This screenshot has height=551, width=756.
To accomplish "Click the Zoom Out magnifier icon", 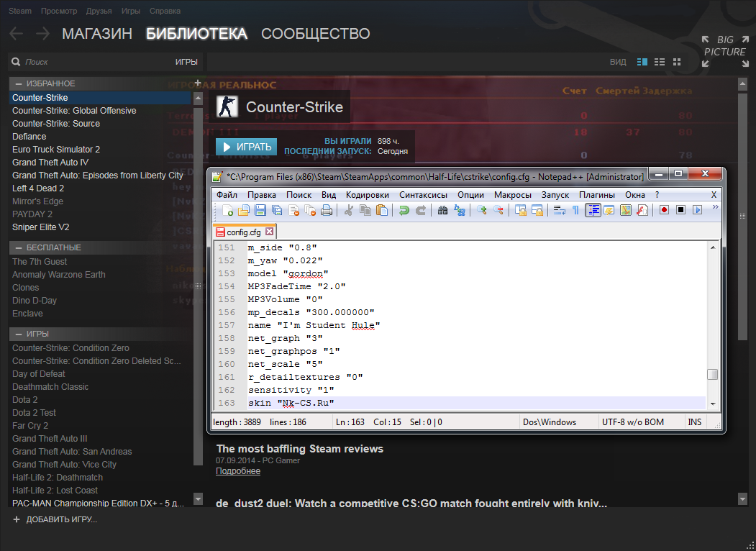I will click(x=498, y=210).
